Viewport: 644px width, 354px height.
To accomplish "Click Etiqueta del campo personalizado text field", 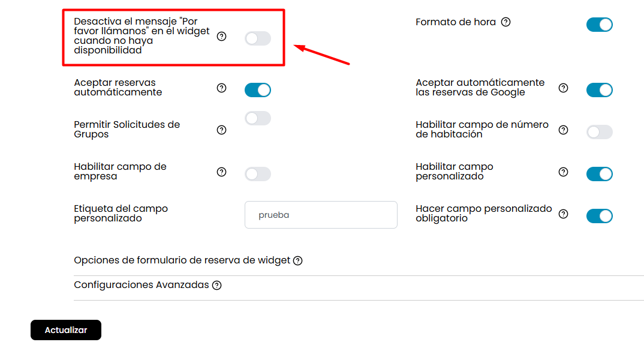I will (321, 215).
